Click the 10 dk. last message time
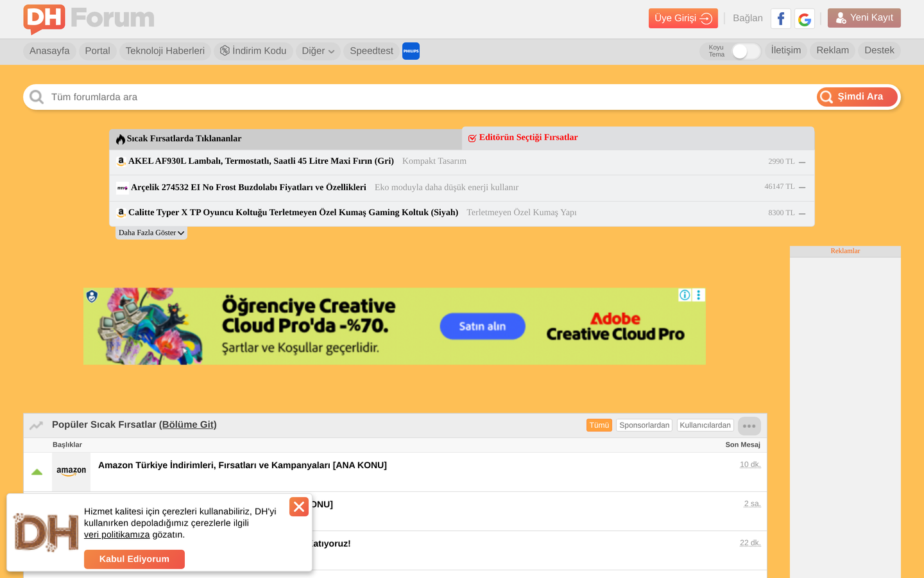 point(750,464)
